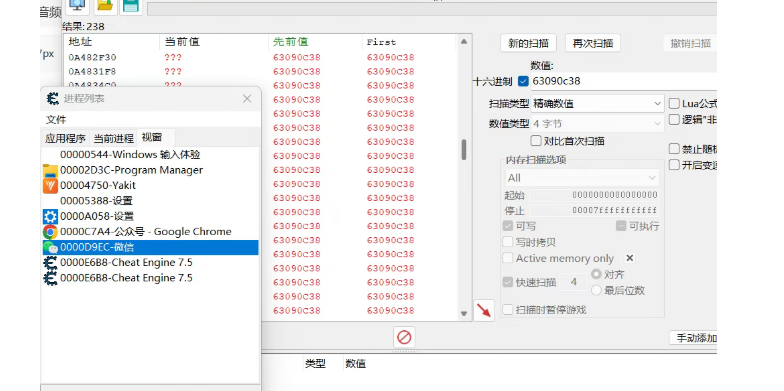Select the gear icon of 0000A058-设置
This screenshot has width=784, height=391.
(x=50, y=216)
